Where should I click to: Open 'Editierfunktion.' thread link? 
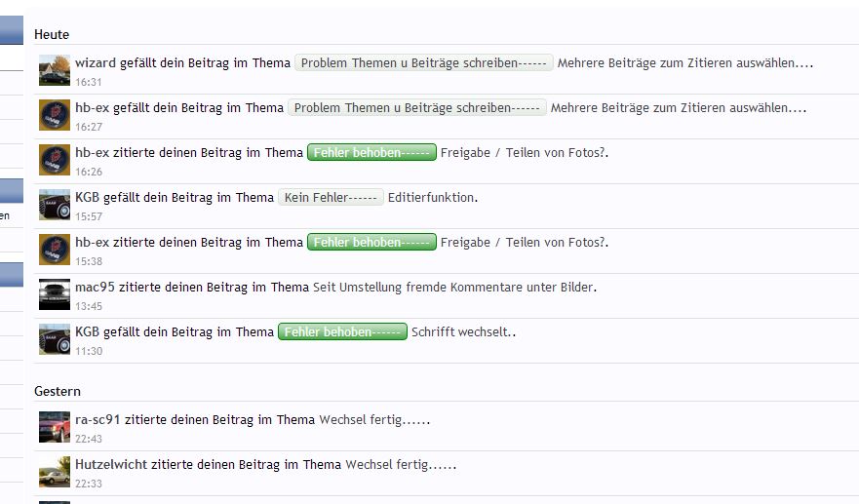coord(433,198)
